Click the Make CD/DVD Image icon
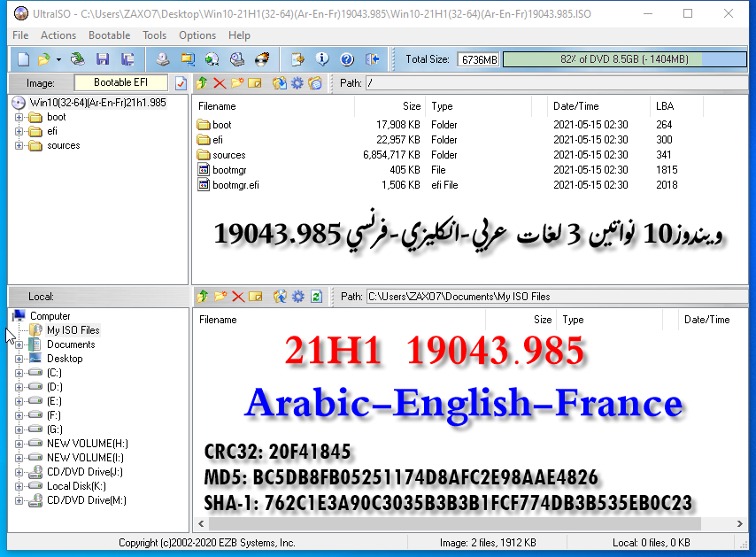756x557 pixels. [x=163, y=59]
